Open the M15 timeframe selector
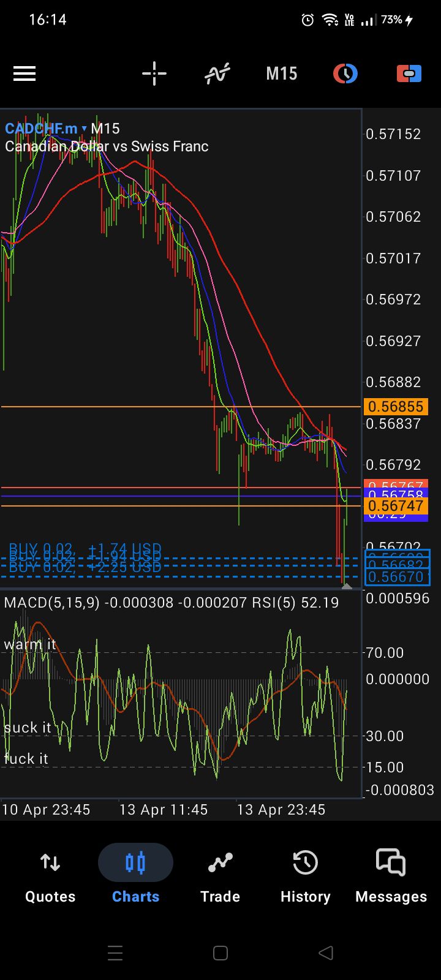Image resolution: width=441 pixels, height=980 pixels. coord(281,74)
